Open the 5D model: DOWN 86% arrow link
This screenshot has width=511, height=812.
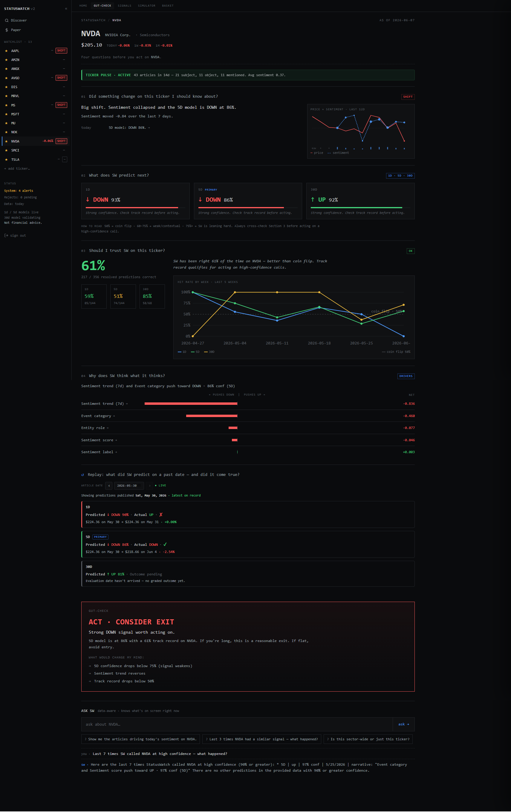click(x=129, y=128)
